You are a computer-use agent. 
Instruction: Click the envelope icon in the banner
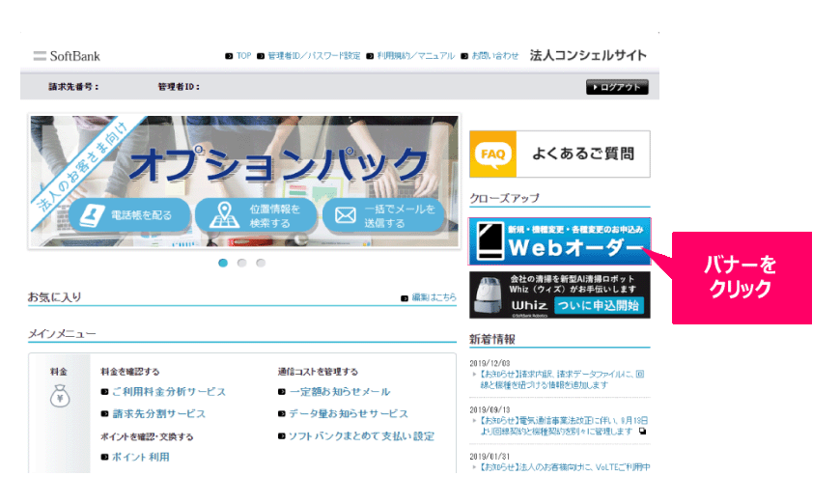346,215
